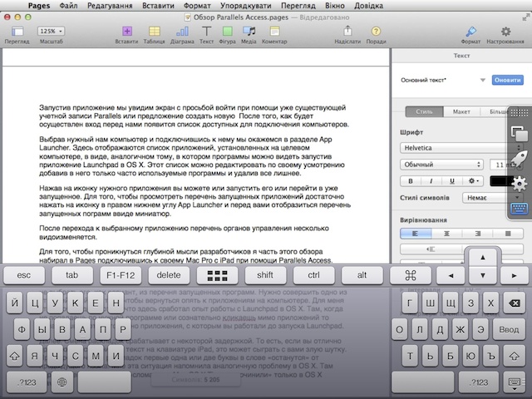
Task: Add a chart via Діаграма icon
Action: (182, 32)
